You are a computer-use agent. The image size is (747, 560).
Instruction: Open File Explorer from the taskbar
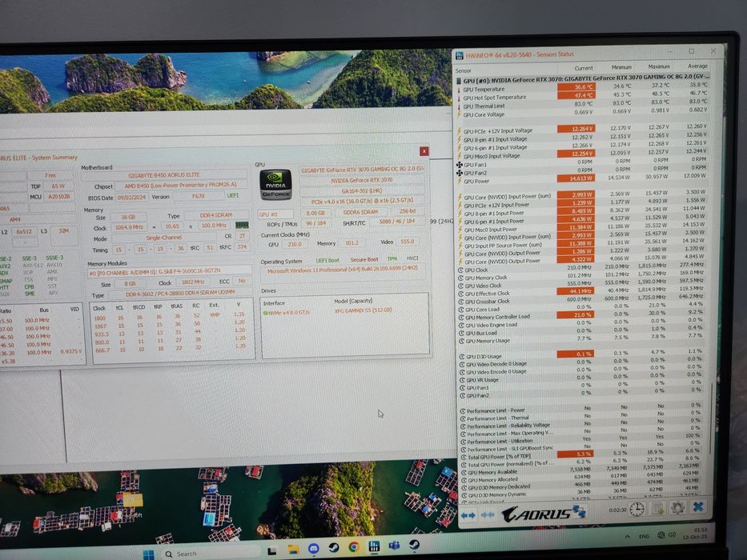293,550
